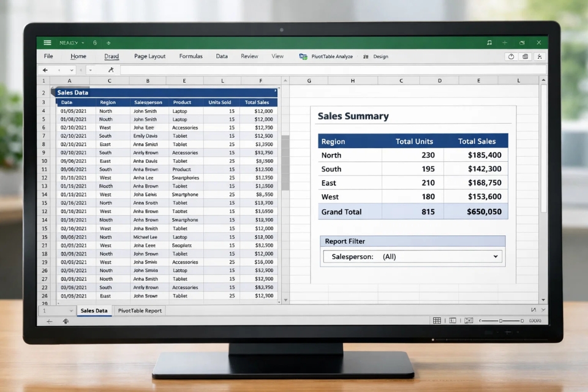
Task: Switch to the Data ribbon tab
Action: [222, 56]
